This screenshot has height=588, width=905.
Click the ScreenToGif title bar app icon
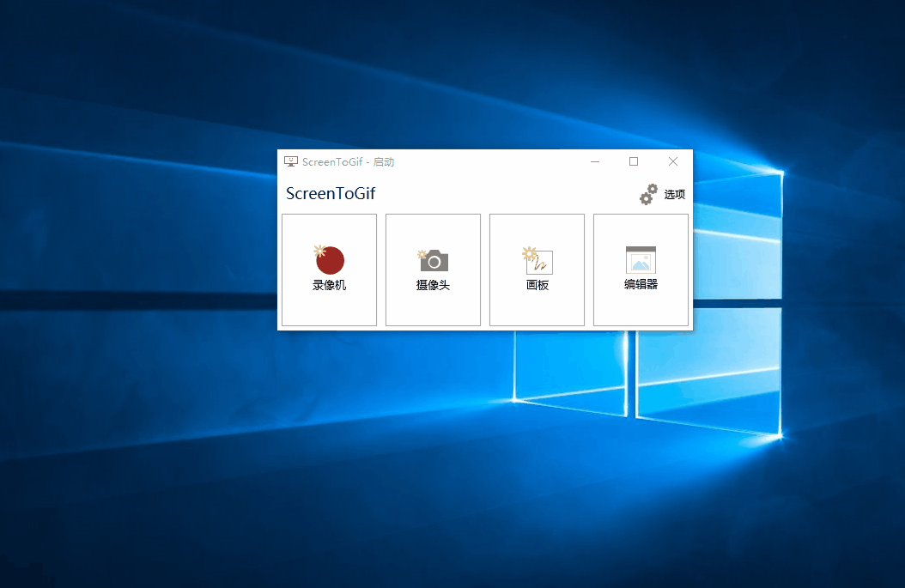(x=291, y=161)
